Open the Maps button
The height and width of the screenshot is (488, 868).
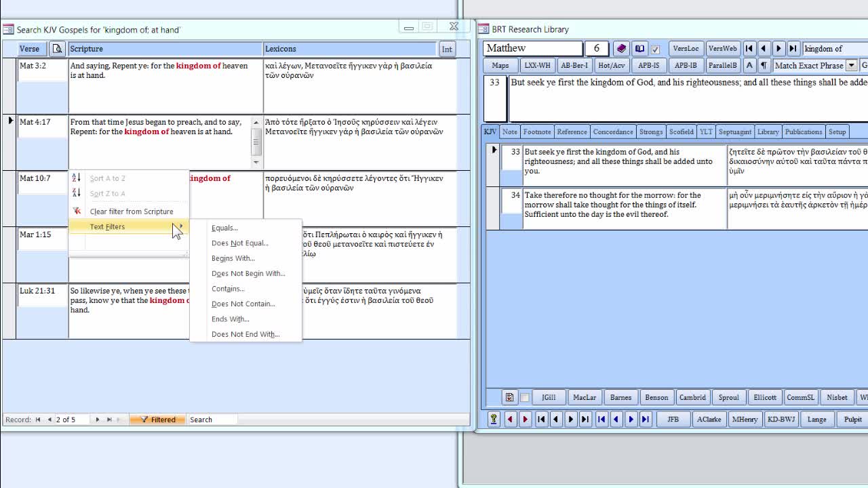pyautogui.click(x=500, y=66)
